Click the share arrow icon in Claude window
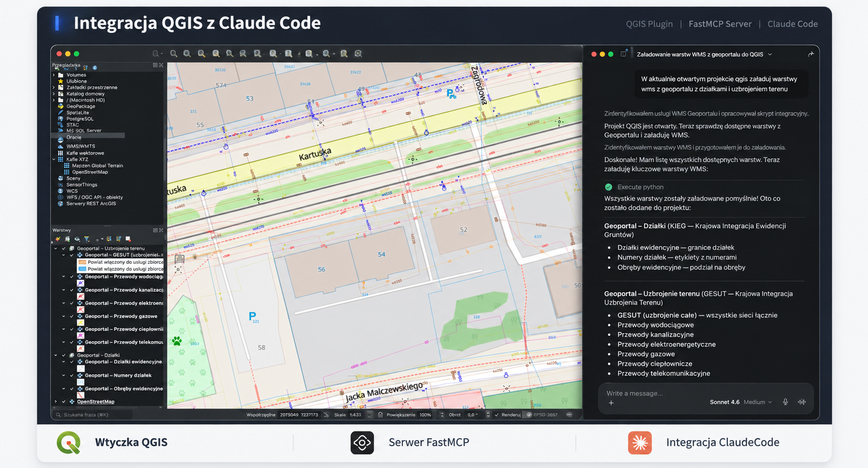 pos(811,54)
